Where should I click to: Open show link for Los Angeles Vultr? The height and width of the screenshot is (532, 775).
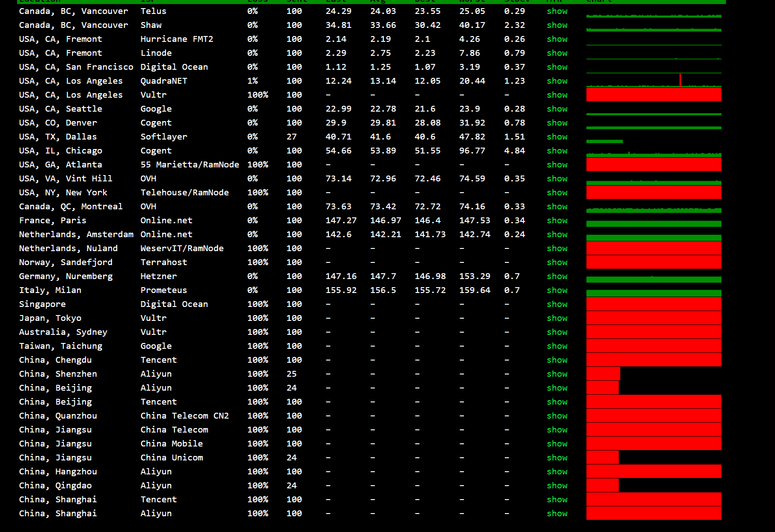(x=557, y=95)
